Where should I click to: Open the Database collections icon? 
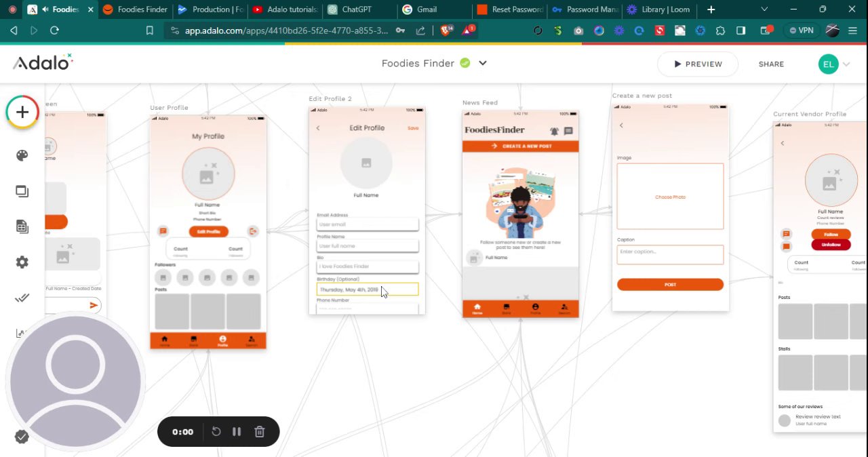click(x=22, y=226)
